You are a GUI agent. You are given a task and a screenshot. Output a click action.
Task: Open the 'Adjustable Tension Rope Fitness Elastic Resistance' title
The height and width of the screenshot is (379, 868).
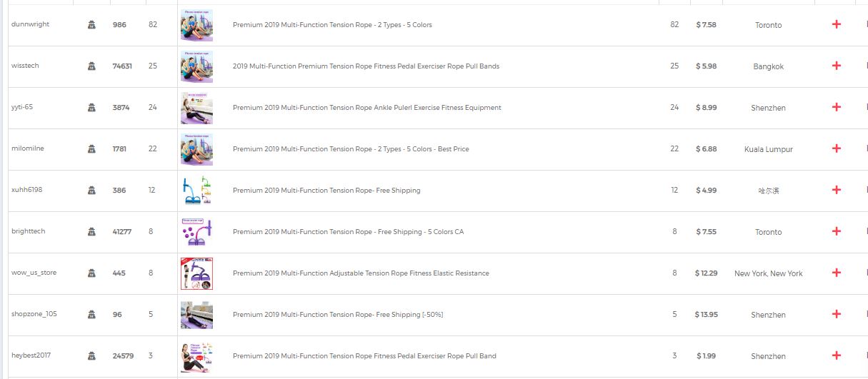tap(361, 273)
